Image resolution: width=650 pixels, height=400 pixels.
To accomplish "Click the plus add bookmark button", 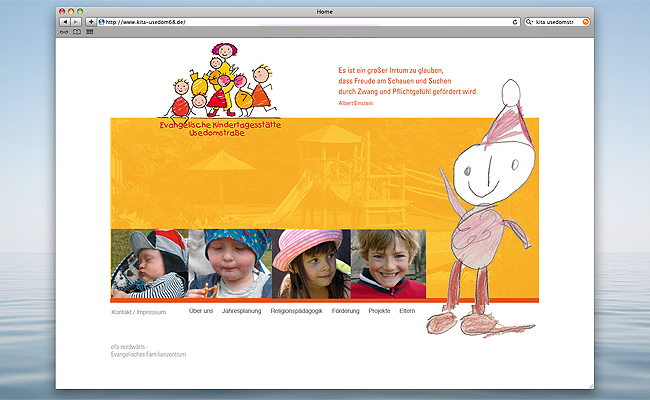I will click(91, 22).
